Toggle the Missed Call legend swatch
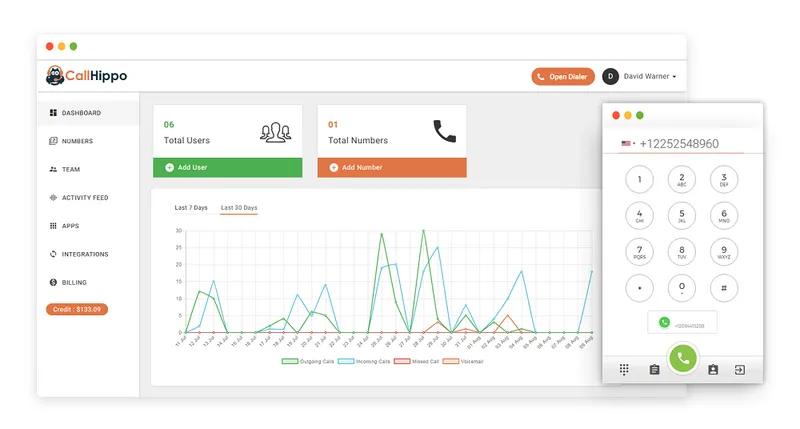 coord(402,361)
